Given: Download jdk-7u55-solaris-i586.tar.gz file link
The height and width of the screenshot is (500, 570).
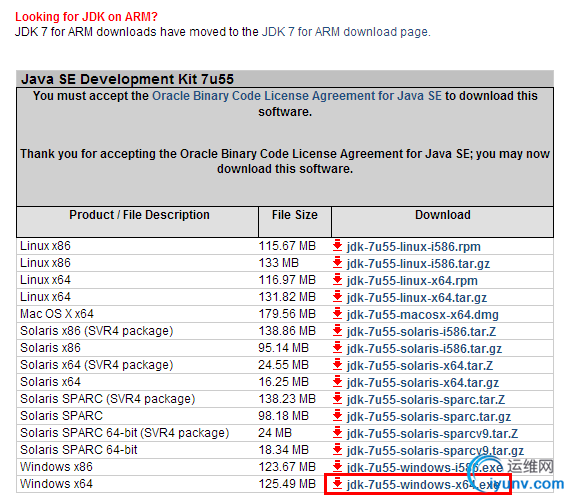Looking at the screenshot, I should point(424,349).
